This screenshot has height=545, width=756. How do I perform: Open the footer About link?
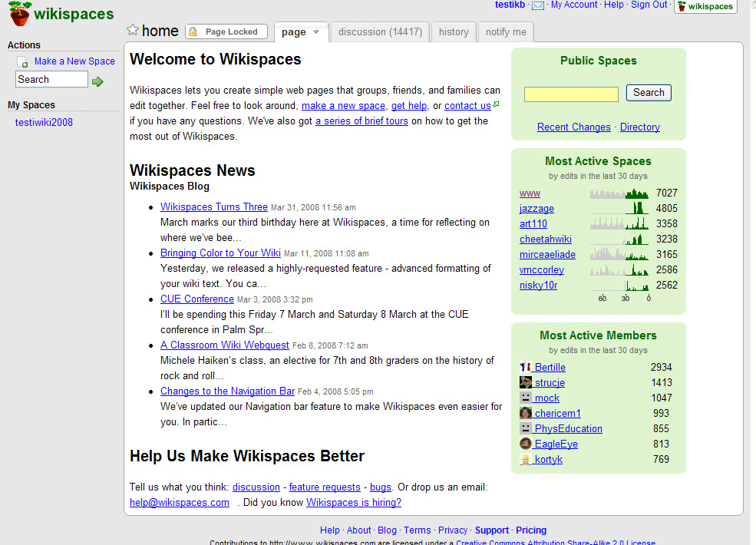click(x=358, y=530)
